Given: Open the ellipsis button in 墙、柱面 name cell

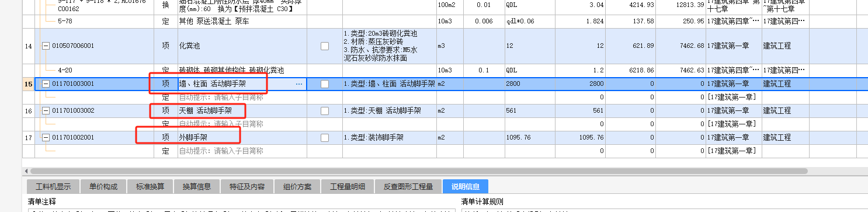Looking at the screenshot, I should pyautogui.click(x=300, y=84).
